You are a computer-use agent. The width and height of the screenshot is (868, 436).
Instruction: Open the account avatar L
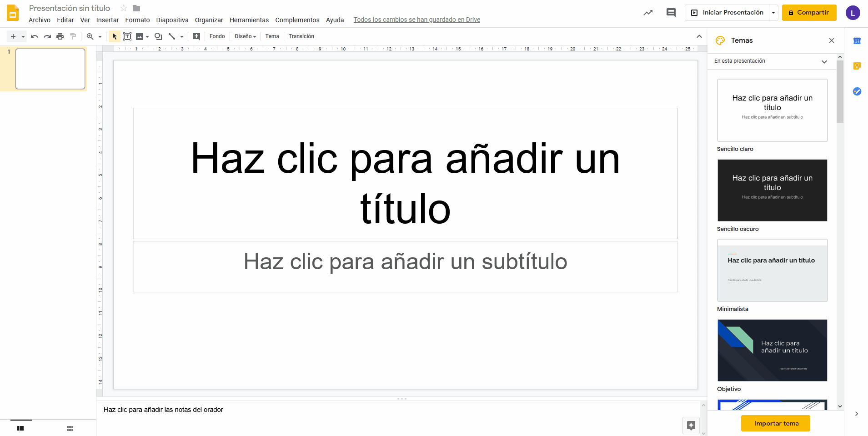coord(853,13)
